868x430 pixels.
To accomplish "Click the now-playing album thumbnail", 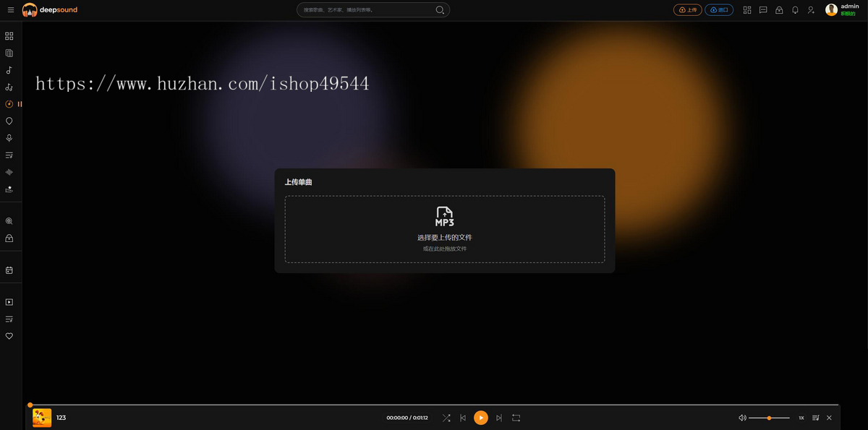I will [x=42, y=418].
